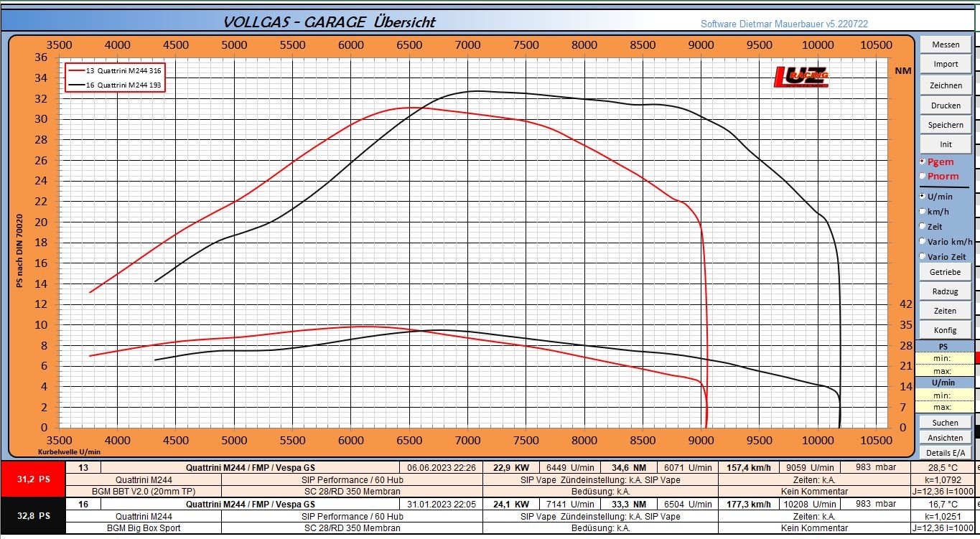Click the Messen button

pos(946,44)
